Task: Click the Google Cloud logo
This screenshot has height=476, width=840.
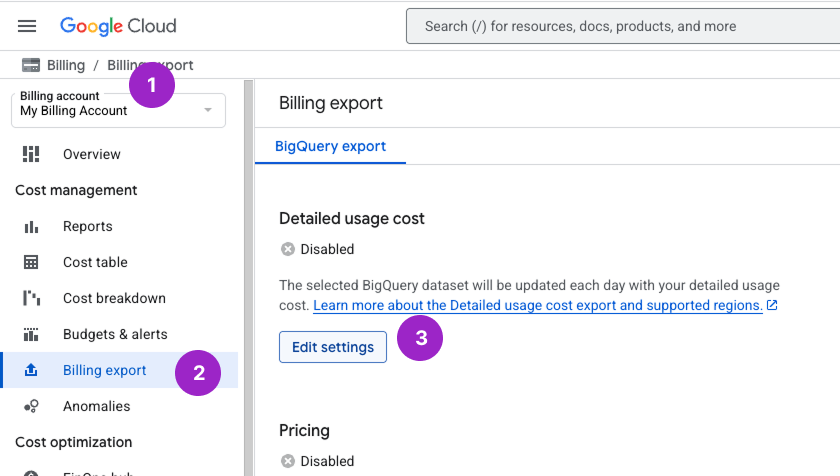Action: (x=118, y=26)
